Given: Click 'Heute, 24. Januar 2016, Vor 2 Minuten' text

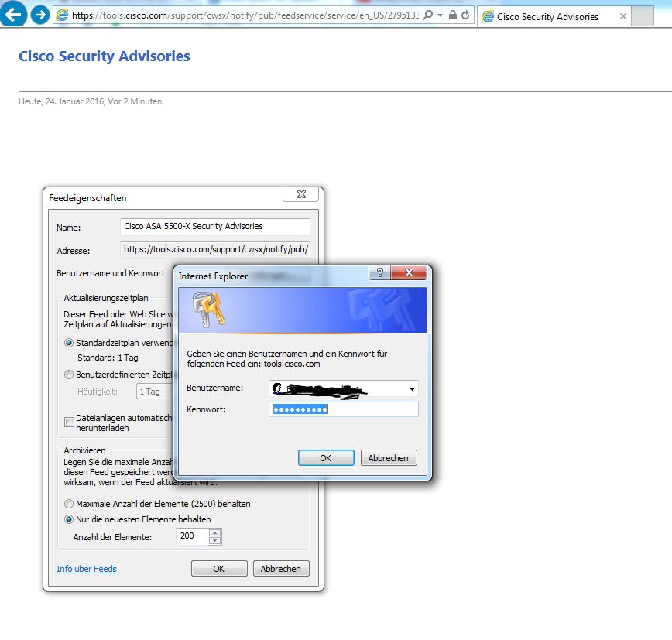Looking at the screenshot, I should click(90, 101).
